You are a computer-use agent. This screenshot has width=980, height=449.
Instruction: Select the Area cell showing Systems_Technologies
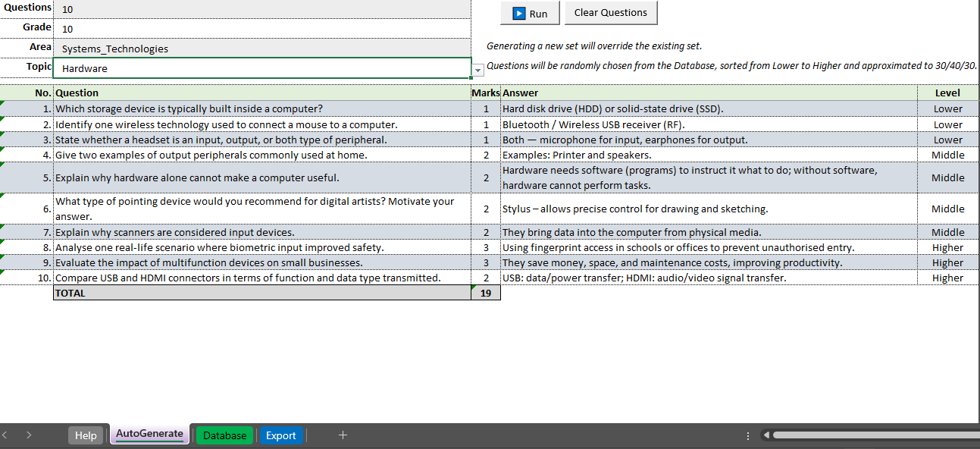tap(261, 49)
